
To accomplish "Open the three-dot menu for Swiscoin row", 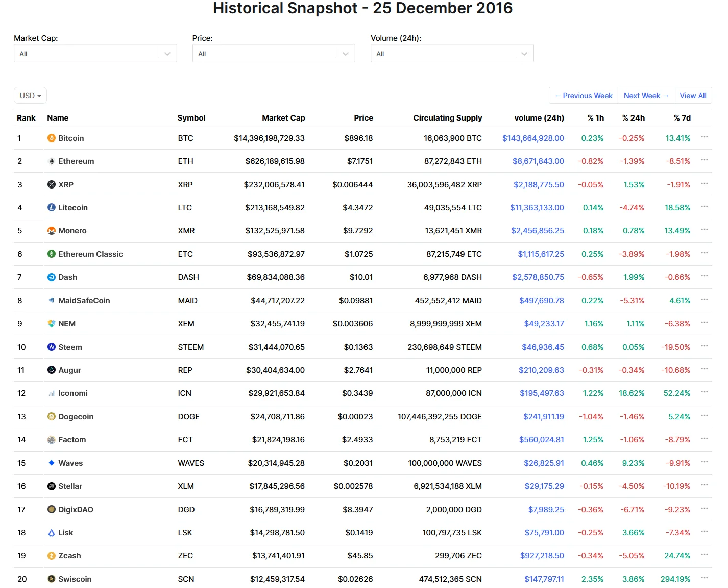I will (705, 578).
